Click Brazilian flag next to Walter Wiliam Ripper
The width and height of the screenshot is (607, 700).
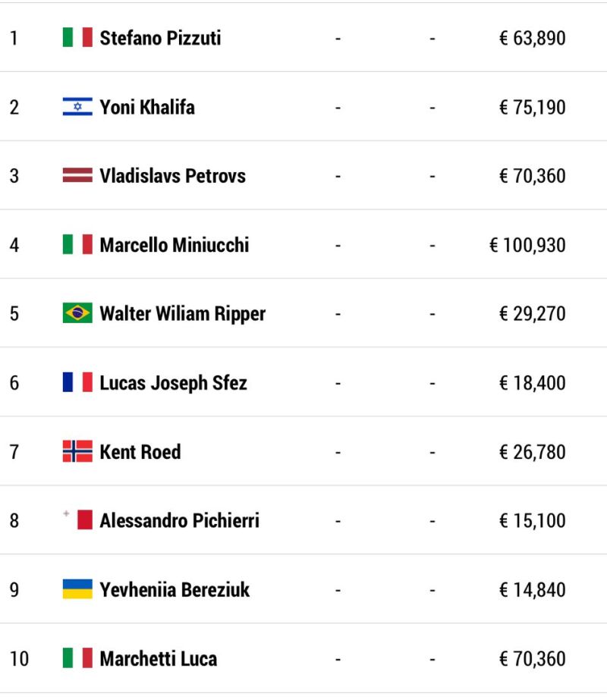(77, 313)
